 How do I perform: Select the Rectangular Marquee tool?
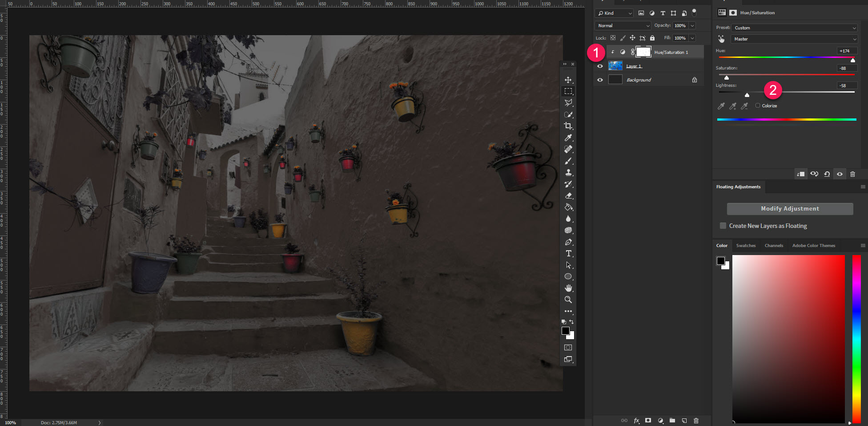click(568, 91)
